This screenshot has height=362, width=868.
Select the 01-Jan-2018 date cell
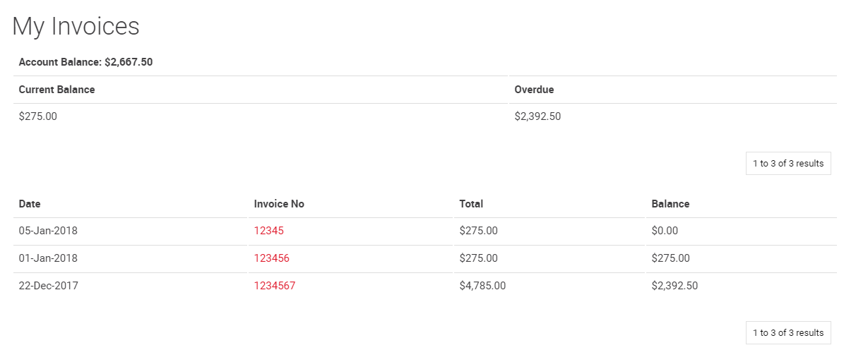click(48, 258)
